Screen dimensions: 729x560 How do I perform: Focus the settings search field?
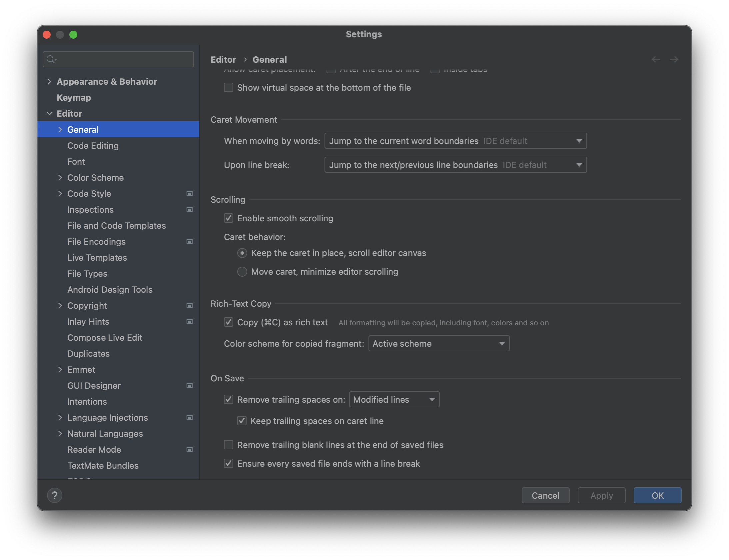(123, 59)
